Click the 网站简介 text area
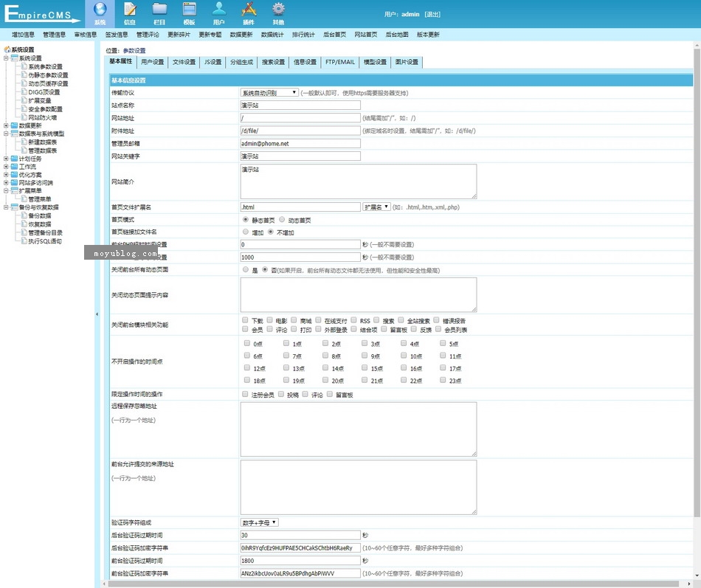 click(359, 181)
